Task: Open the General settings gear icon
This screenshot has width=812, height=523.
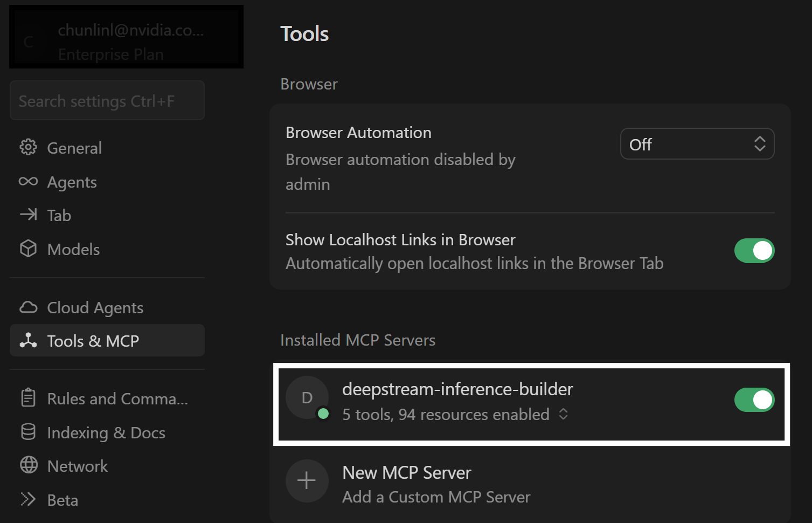Action: (x=29, y=147)
